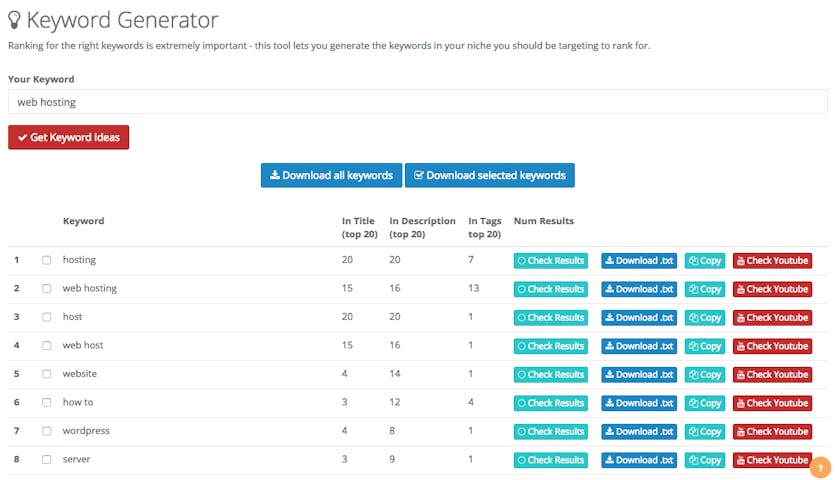The width and height of the screenshot is (838, 480).
Task: Click Download selected keywords button
Action: (489, 176)
